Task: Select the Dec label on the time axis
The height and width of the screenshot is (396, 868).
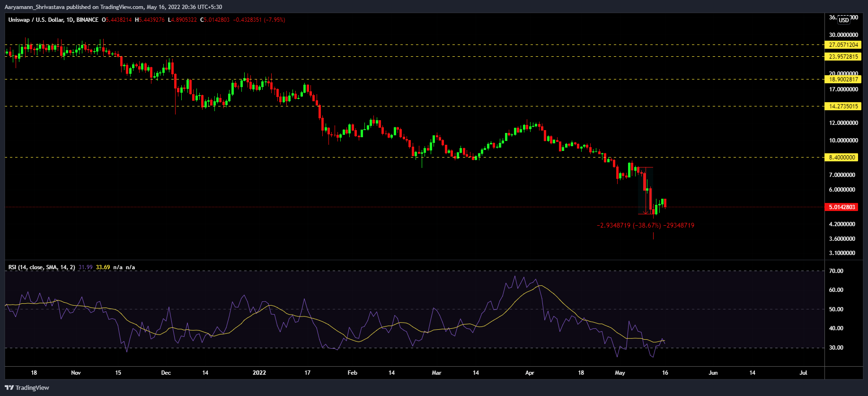Action: tap(166, 373)
